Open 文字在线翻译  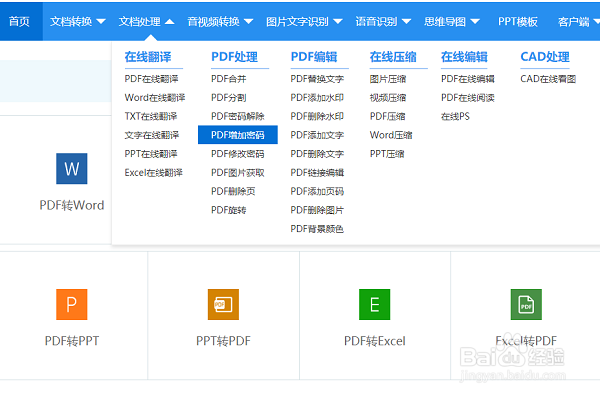click(152, 135)
